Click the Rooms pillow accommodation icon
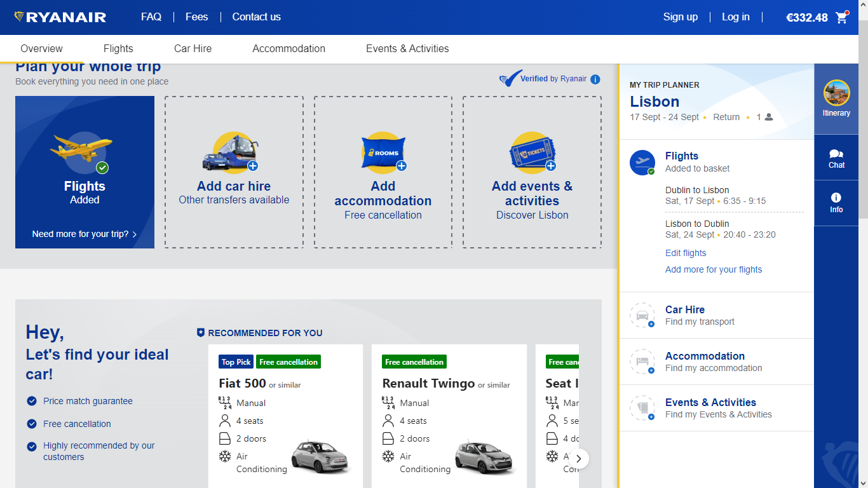 pyautogui.click(x=383, y=153)
